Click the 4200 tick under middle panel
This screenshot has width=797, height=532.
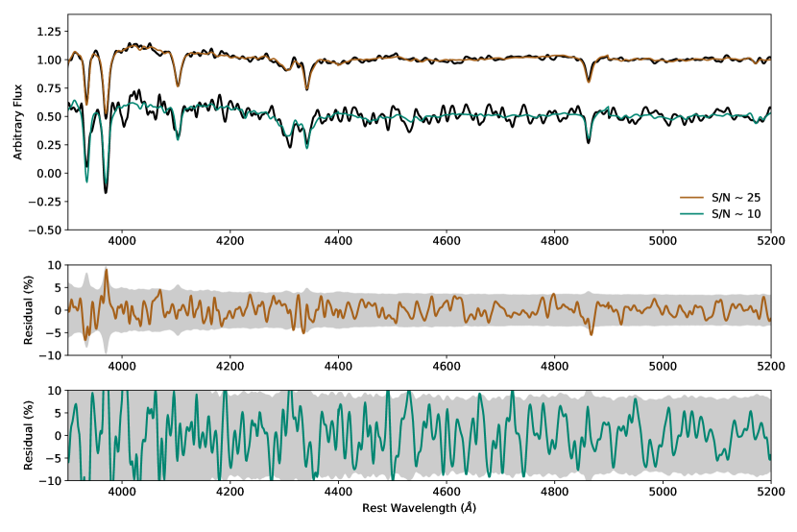click(x=230, y=366)
